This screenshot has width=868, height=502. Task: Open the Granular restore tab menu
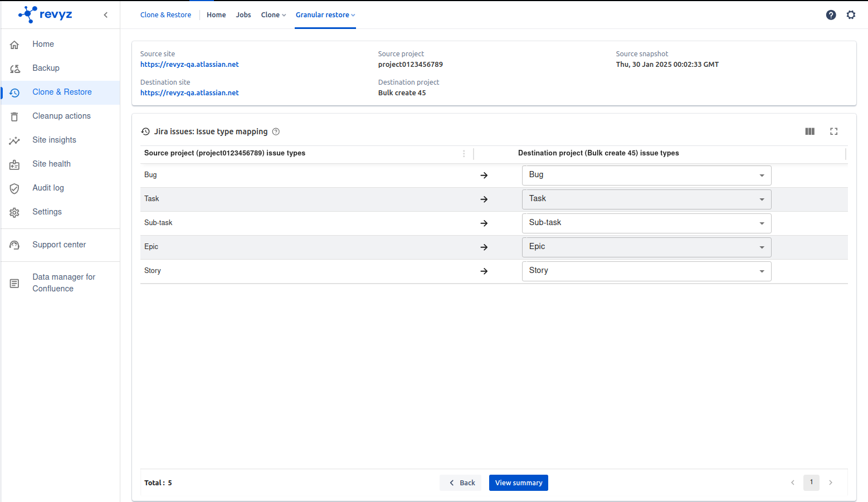click(x=325, y=15)
